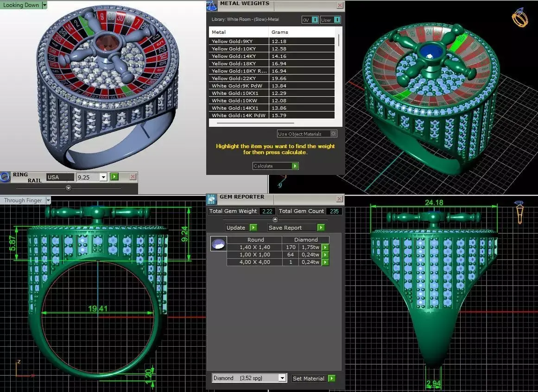Select the White Gold:9K PdW row
Viewport: 538px width, 392px height.
pyautogui.click(x=272, y=86)
